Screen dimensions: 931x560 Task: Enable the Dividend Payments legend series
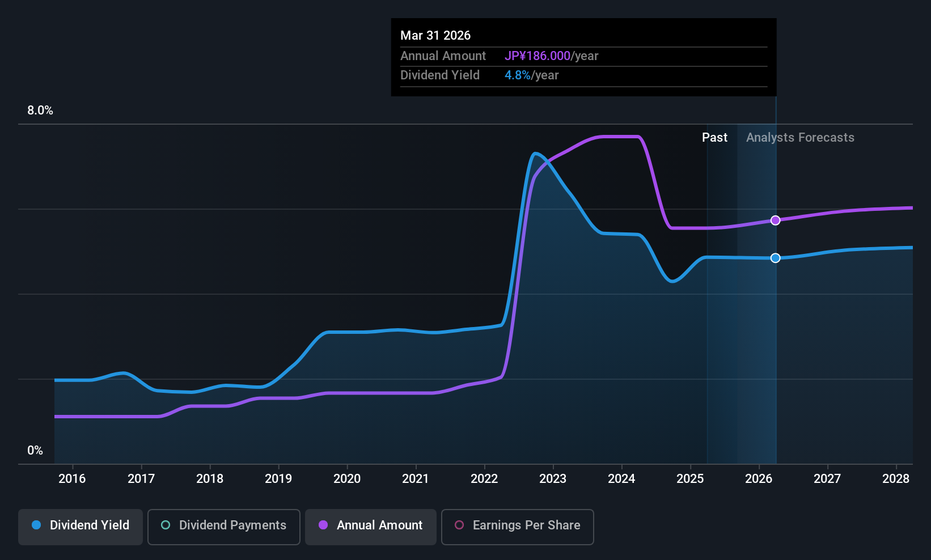(224, 527)
